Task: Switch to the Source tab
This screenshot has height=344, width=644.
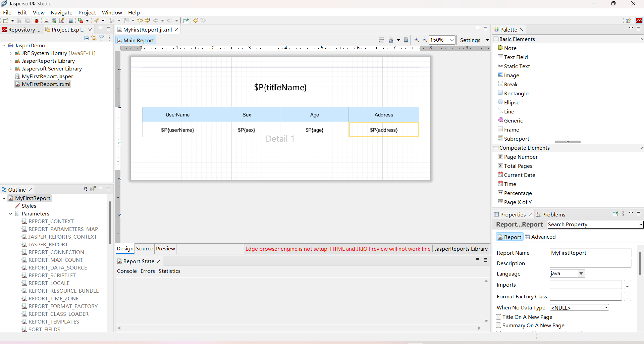Action: point(145,249)
